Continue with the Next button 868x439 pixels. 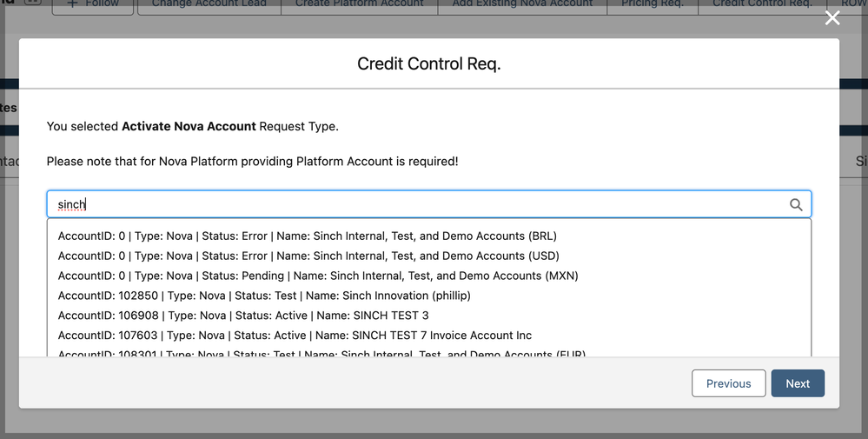coord(798,383)
